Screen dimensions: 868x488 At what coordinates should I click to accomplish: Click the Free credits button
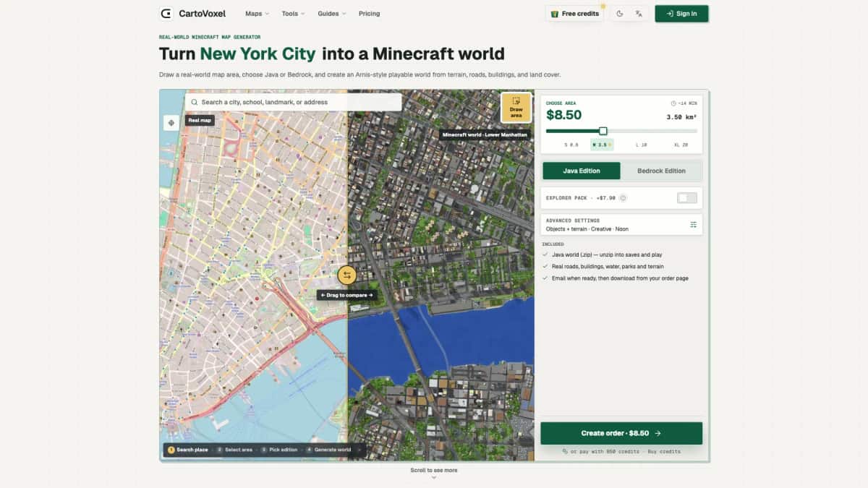click(574, 14)
